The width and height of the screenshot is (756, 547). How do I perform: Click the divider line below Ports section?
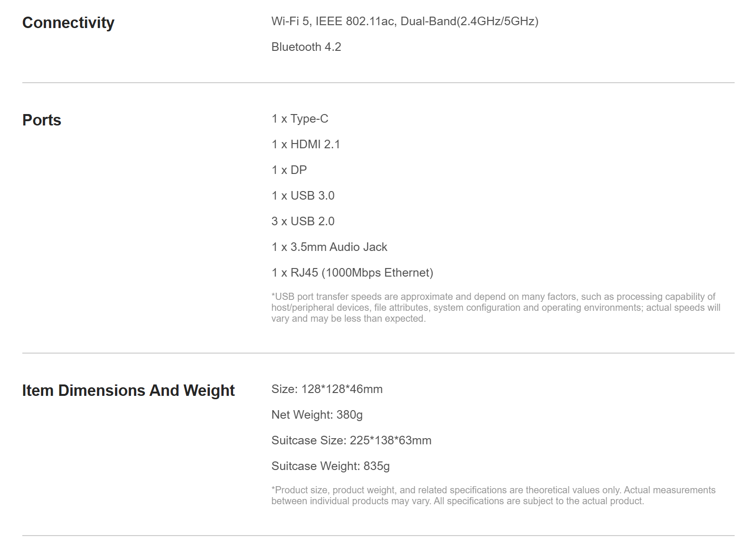coord(378,353)
